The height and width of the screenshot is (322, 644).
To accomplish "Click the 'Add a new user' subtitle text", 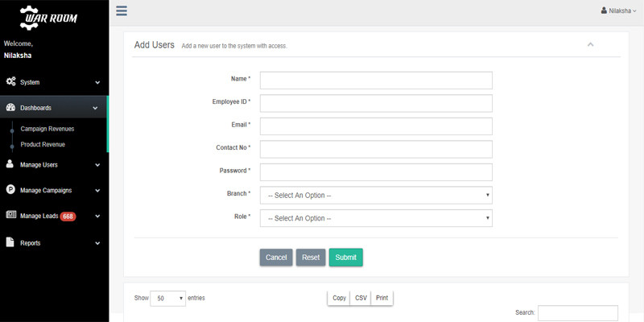I will coord(234,46).
